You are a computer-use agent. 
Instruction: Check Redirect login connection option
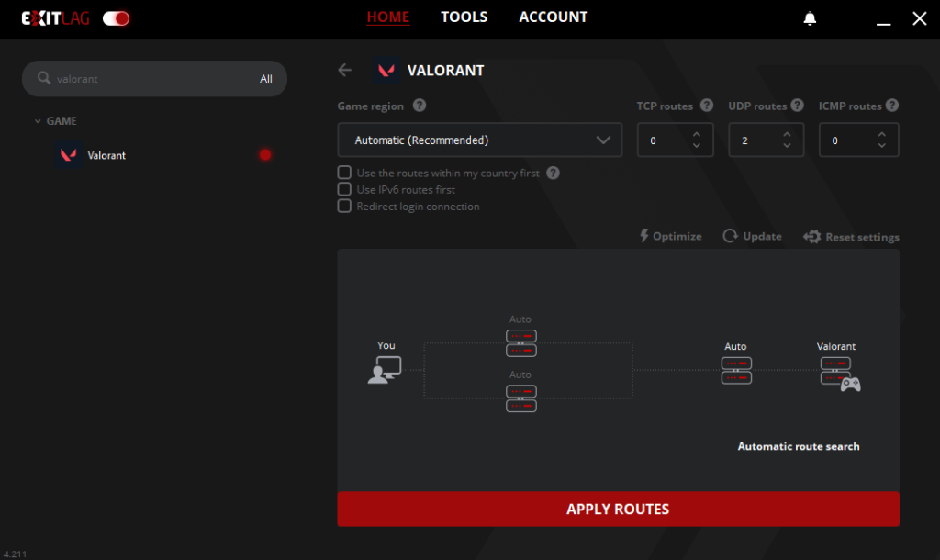[x=344, y=206]
